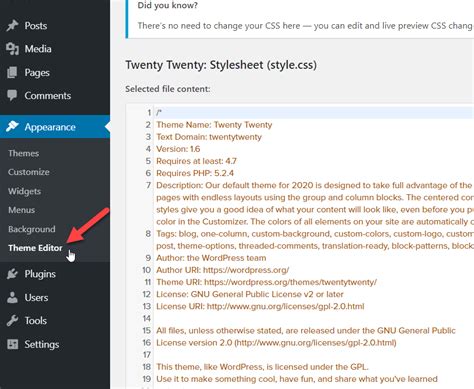Image resolution: width=474 pixels, height=389 pixels.
Task: Click 'This theme, like WordPress' line
Action: click(262, 367)
